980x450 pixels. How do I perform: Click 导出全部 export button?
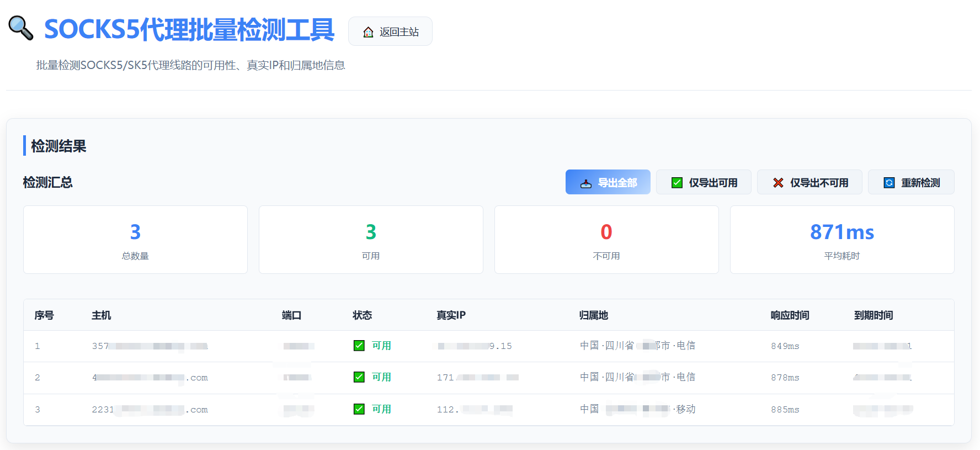point(608,182)
